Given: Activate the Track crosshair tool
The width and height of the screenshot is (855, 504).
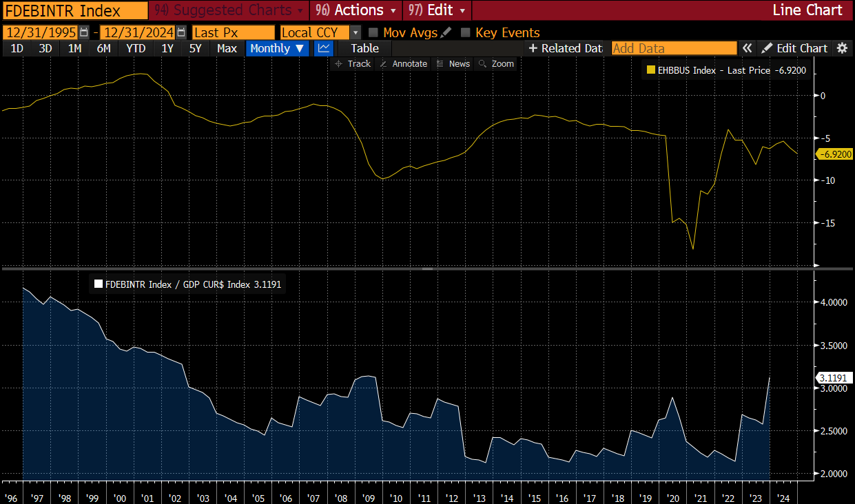Looking at the screenshot, I should pos(353,64).
